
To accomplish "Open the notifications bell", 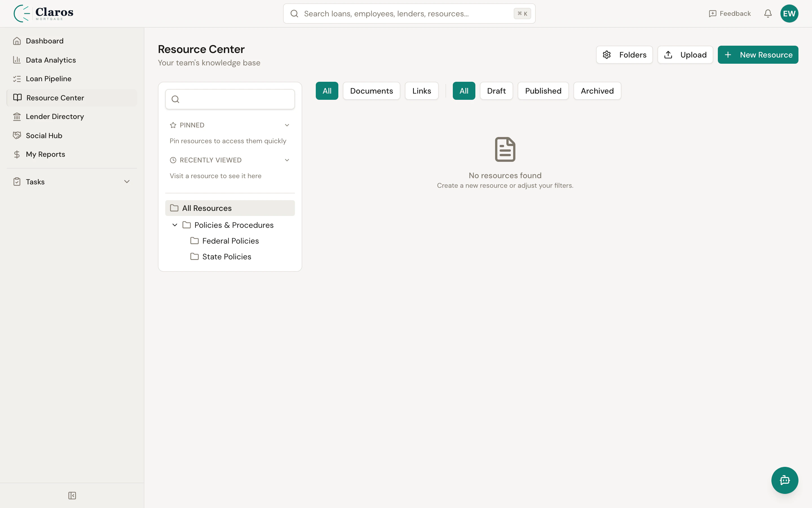I will (x=768, y=14).
